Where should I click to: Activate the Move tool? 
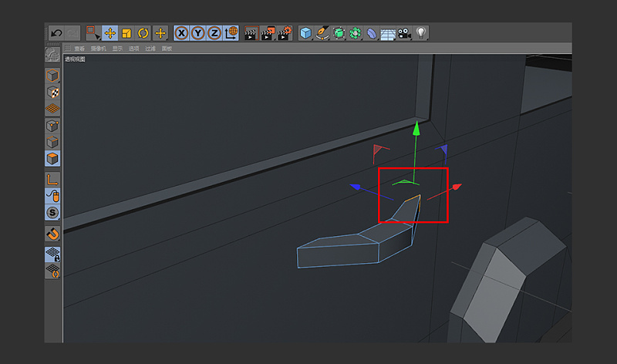coord(110,33)
